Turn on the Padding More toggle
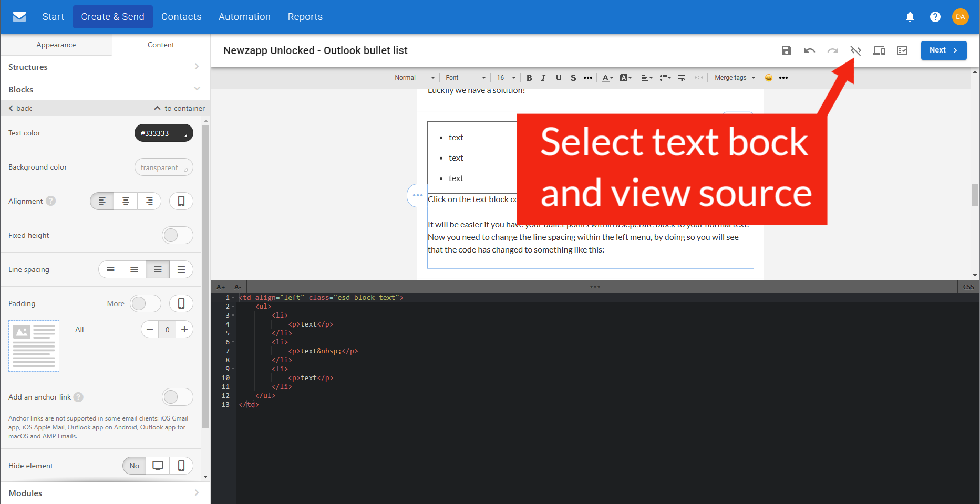980x504 pixels. [145, 303]
